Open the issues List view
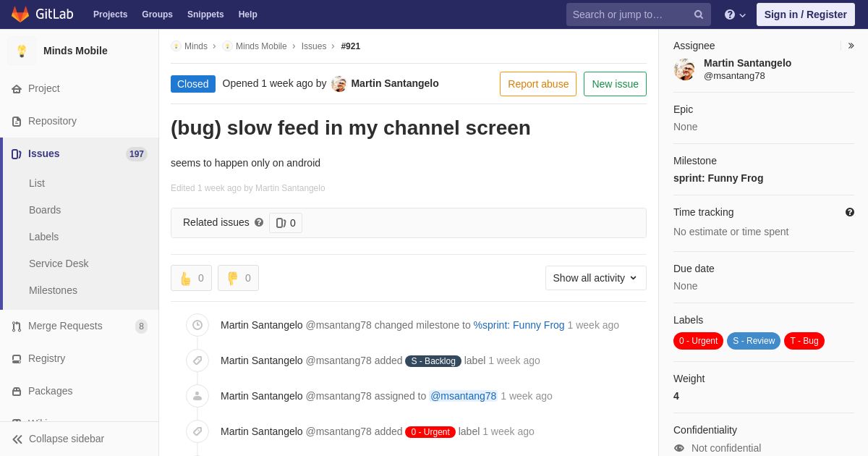Viewport: 868px width, 456px height. (37, 183)
